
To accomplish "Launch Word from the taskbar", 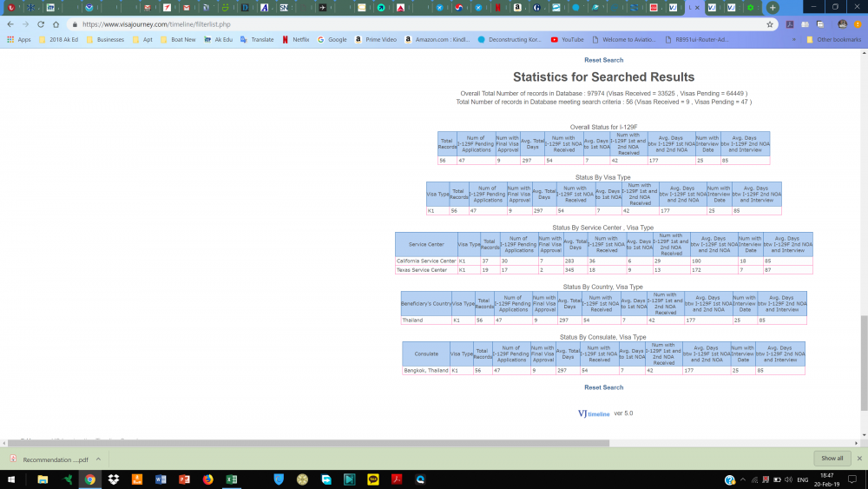I will 161,479.
